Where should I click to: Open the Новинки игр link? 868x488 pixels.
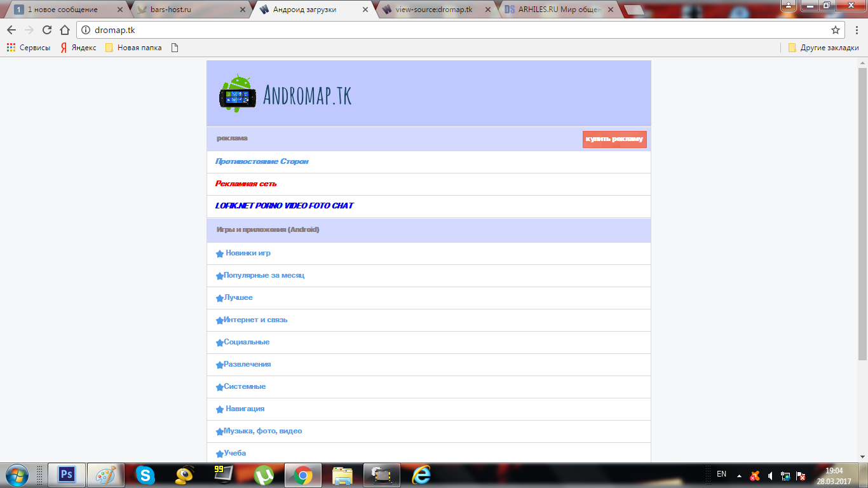248,253
